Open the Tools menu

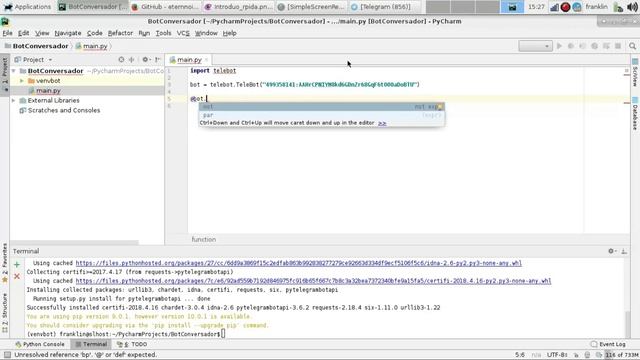pyautogui.click(x=163, y=33)
